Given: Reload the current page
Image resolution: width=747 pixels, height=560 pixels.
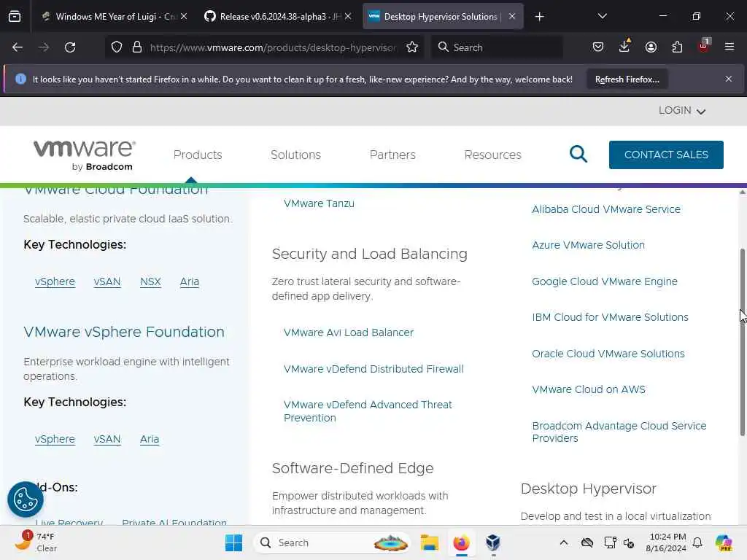Looking at the screenshot, I should (x=70, y=47).
